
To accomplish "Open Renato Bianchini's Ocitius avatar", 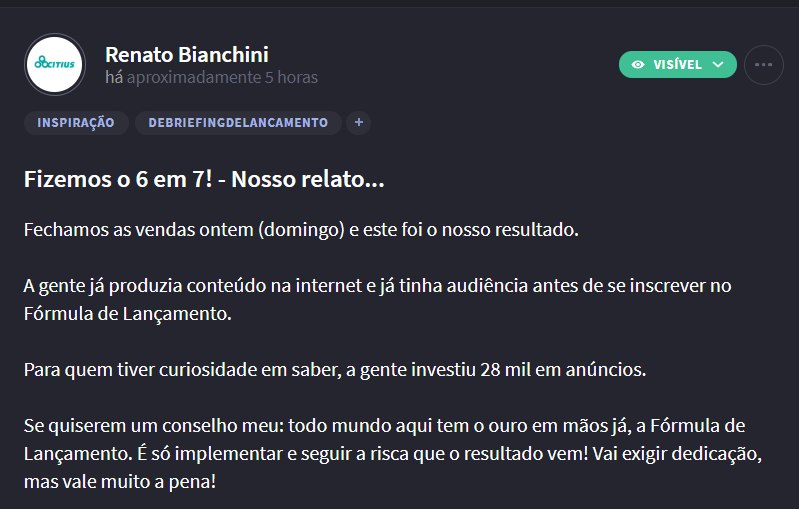I will [55, 64].
